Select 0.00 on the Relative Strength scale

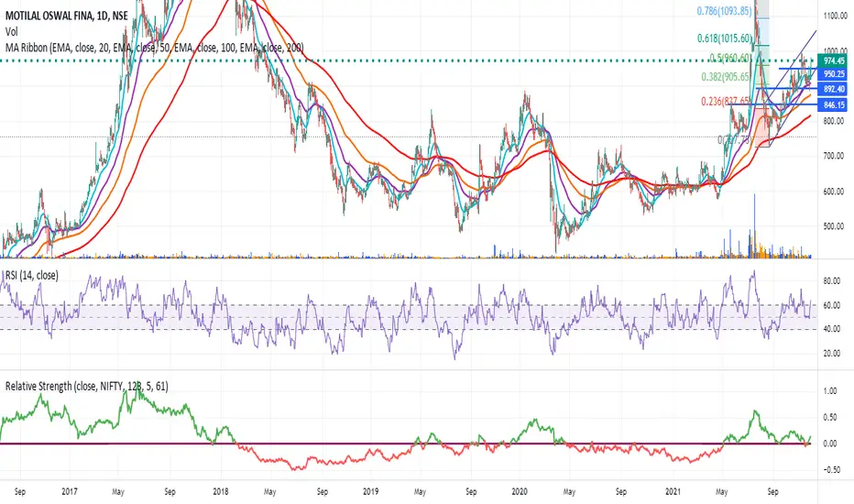click(x=830, y=444)
